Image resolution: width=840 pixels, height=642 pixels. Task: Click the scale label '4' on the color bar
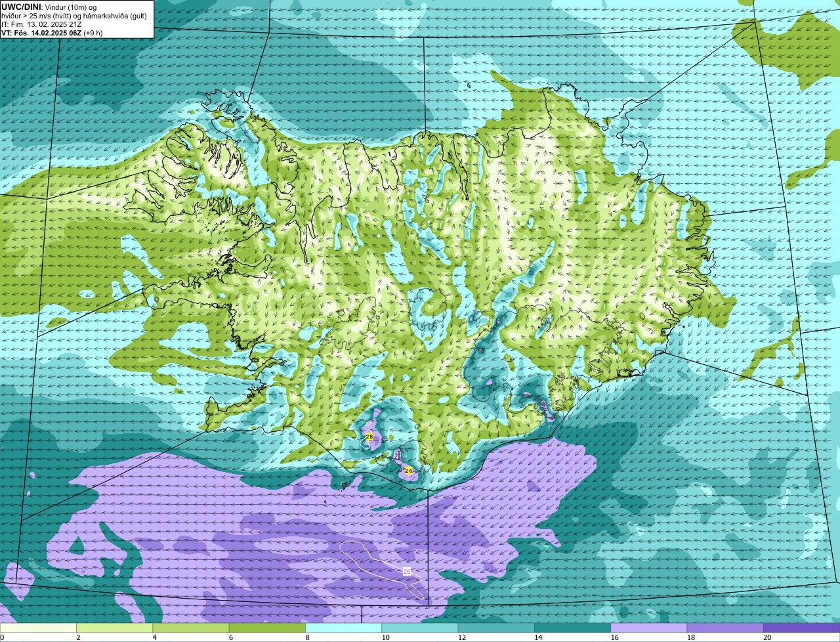(154, 637)
